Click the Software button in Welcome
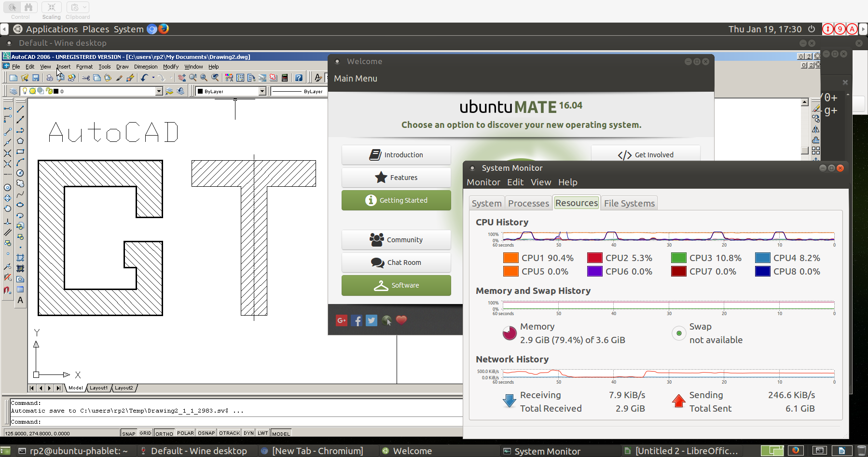868x457 pixels. click(396, 285)
